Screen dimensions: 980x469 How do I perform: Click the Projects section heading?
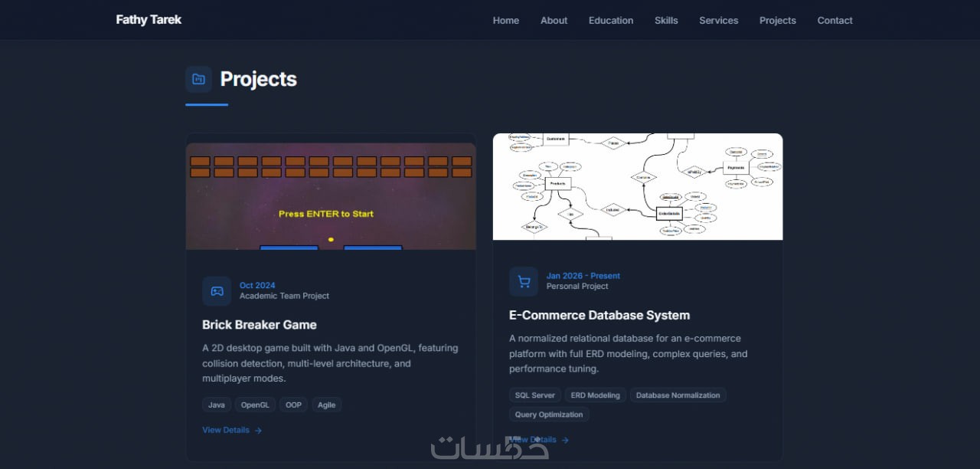coord(259,79)
